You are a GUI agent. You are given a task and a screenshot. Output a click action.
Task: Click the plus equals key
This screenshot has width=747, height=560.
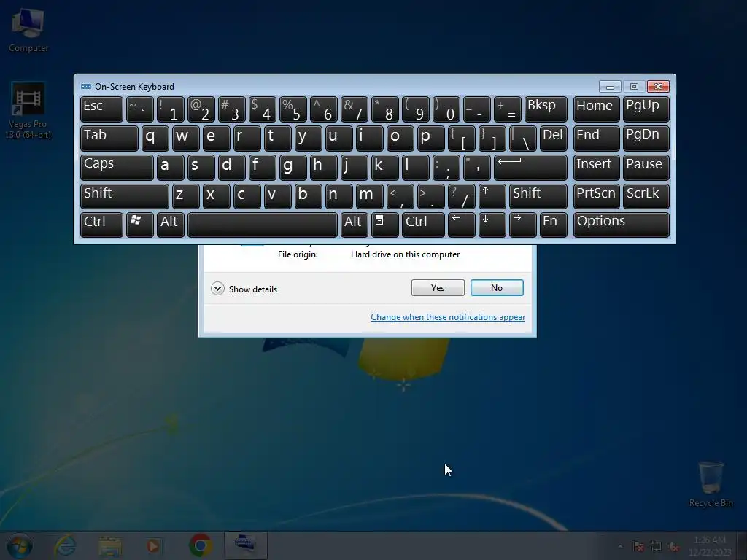(x=508, y=109)
